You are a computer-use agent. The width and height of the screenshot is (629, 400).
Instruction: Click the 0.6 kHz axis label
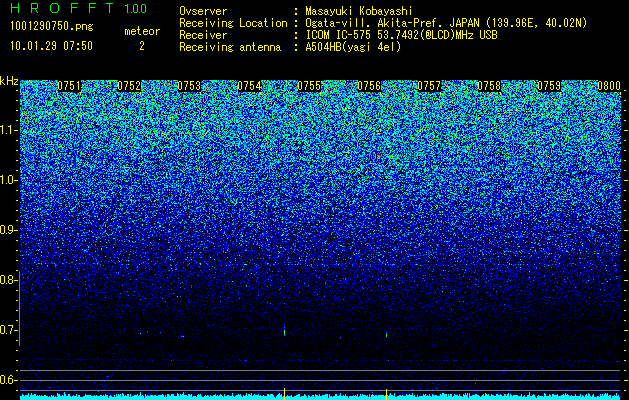8,380
